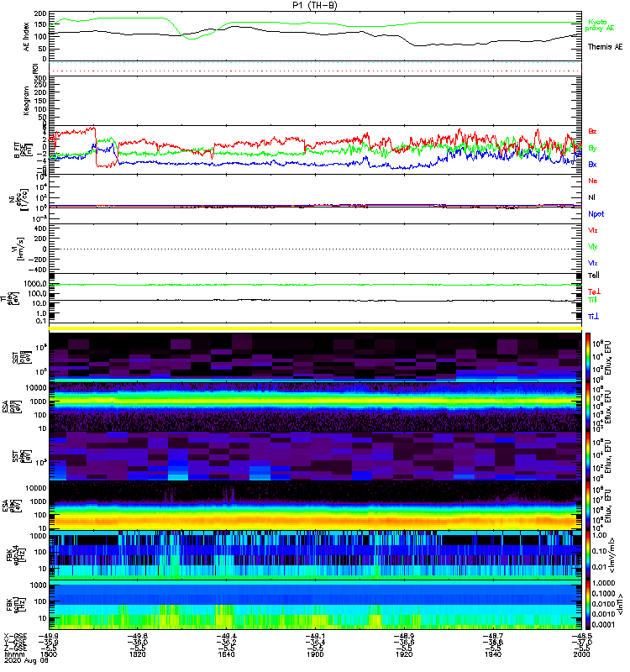Screen dimensions: 630x672
Task: Click the blue velocity legend label
Action: (592, 263)
